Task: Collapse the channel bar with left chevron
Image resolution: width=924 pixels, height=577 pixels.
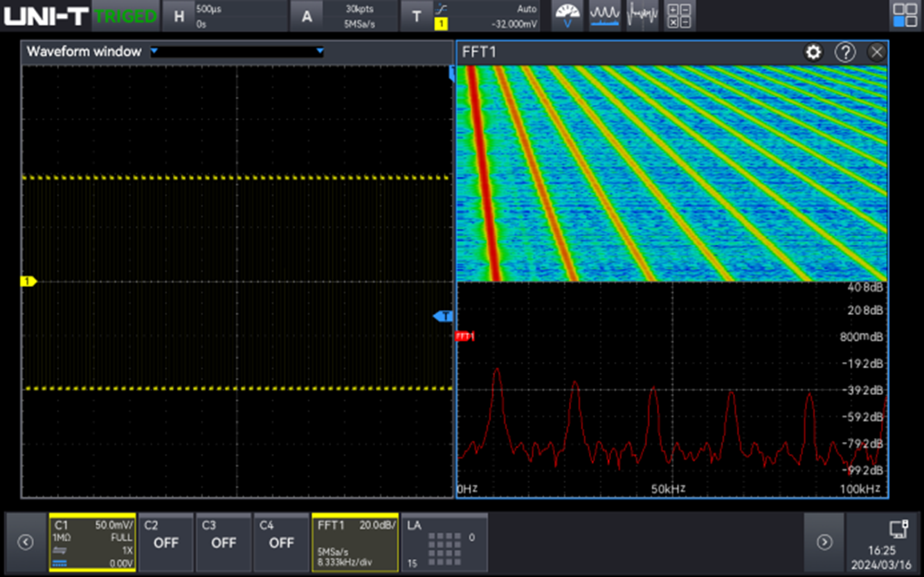Action: click(26, 542)
